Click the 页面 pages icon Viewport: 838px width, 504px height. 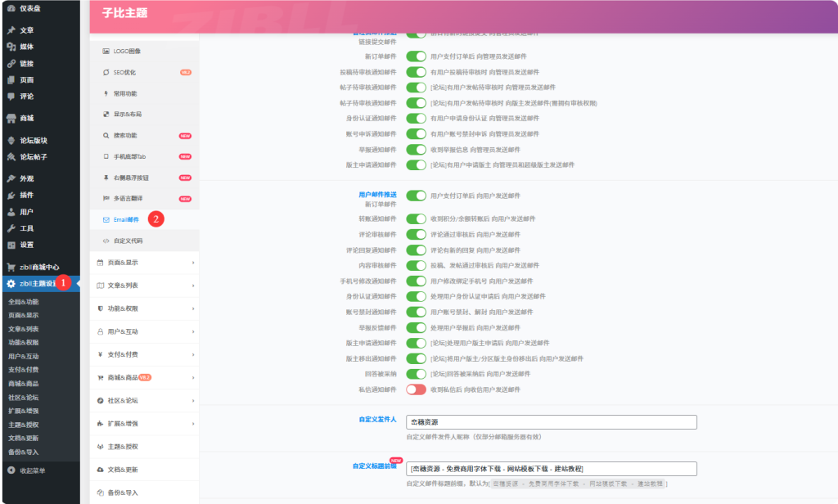[x=11, y=80]
